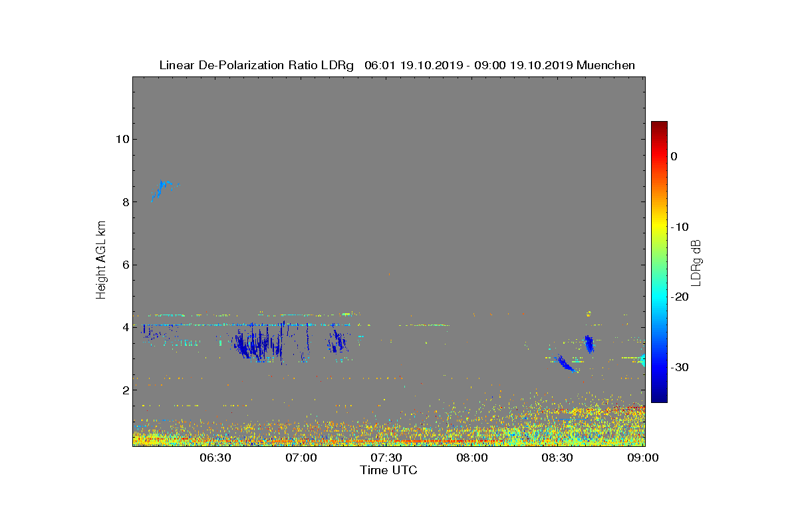
Task: Click the height tick label 6
Action: (x=125, y=265)
